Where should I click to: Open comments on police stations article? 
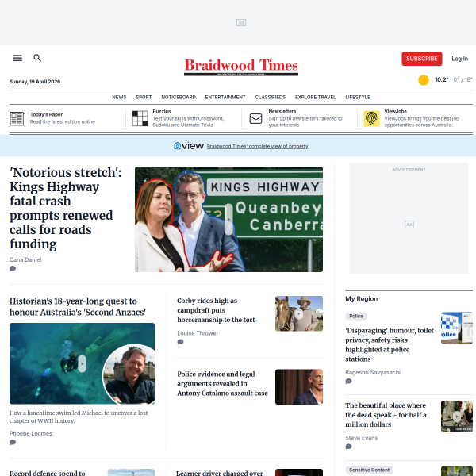pos(348,382)
